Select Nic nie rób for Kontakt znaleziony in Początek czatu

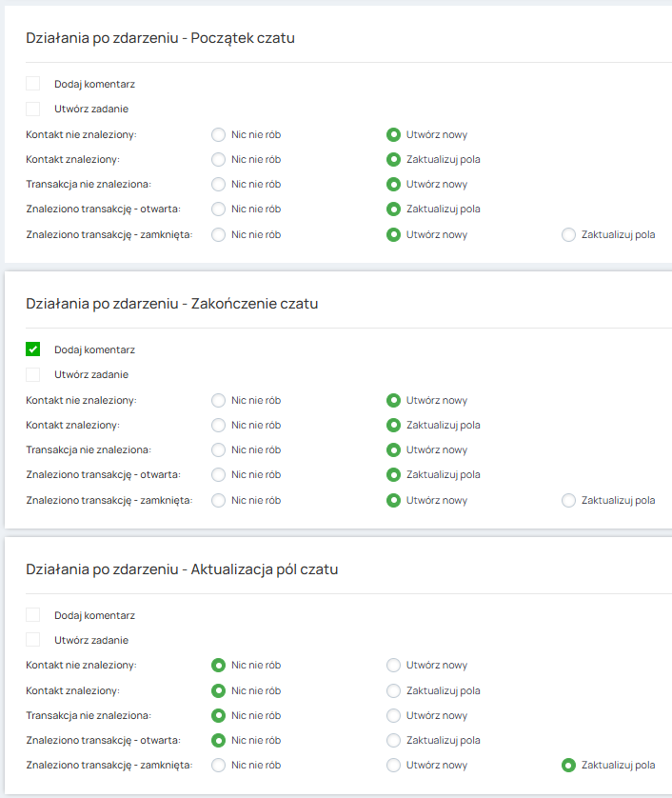(218, 159)
